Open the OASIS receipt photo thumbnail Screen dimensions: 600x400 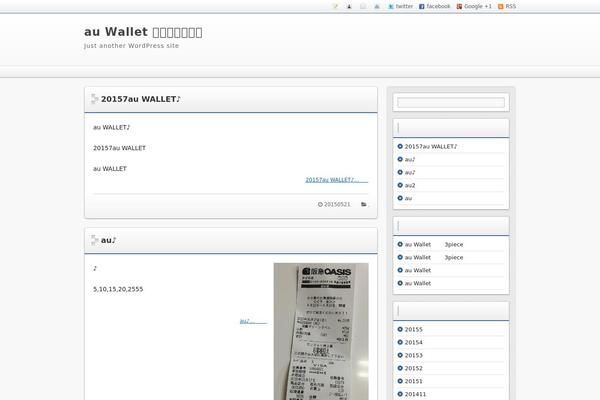click(321, 331)
